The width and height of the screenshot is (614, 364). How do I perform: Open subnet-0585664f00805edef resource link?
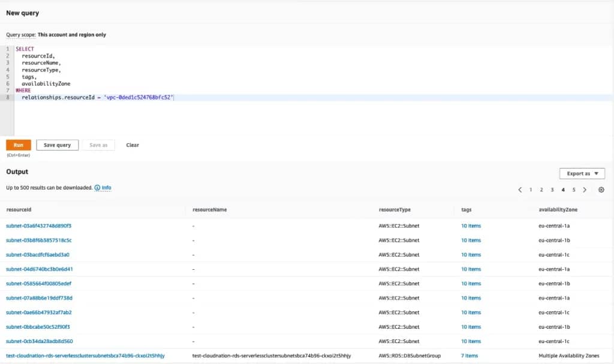(39, 284)
